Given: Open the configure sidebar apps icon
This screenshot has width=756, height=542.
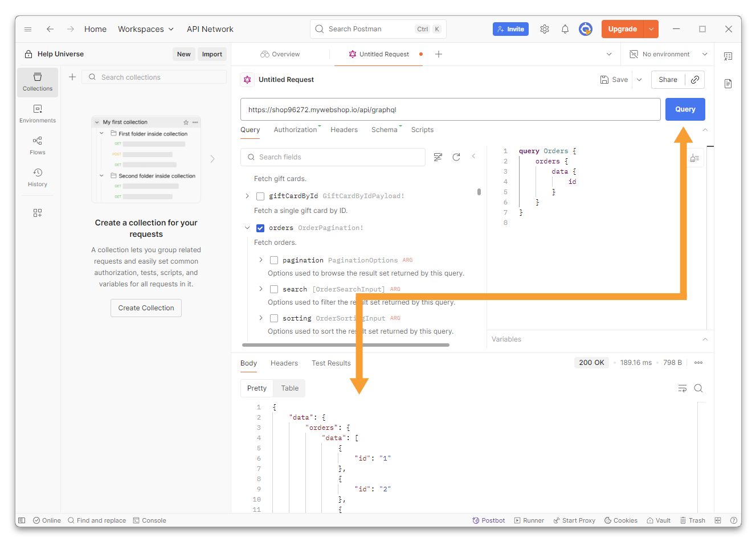Looking at the screenshot, I should coord(38,213).
